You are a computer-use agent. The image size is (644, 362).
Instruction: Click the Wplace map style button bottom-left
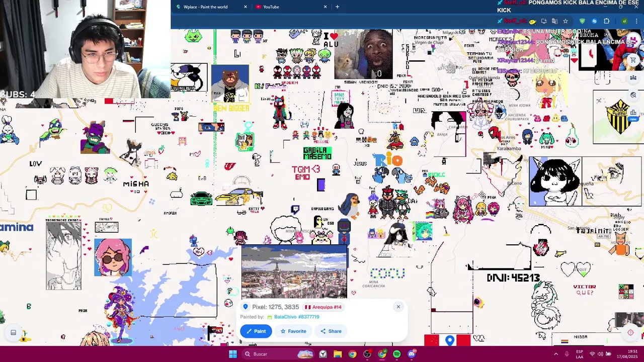pos(14,332)
